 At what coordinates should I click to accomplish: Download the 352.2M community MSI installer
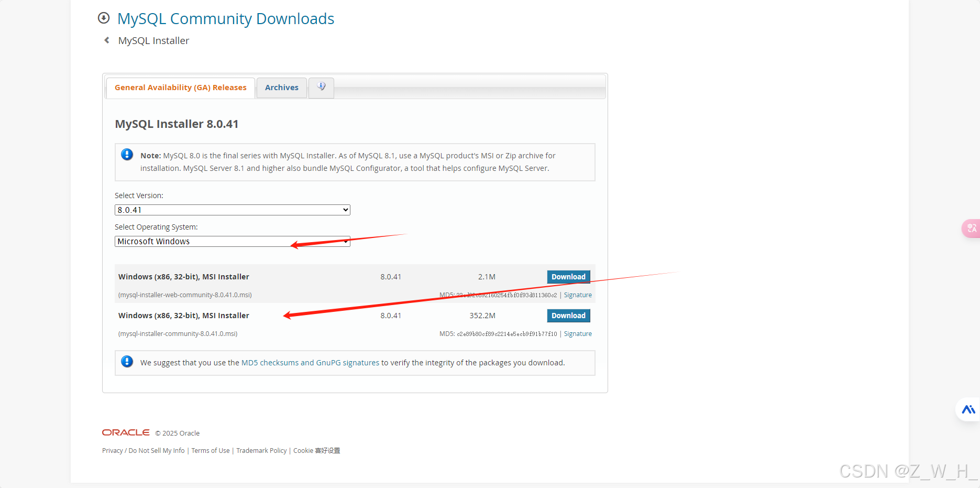pyautogui.click(x=568, y=316)
